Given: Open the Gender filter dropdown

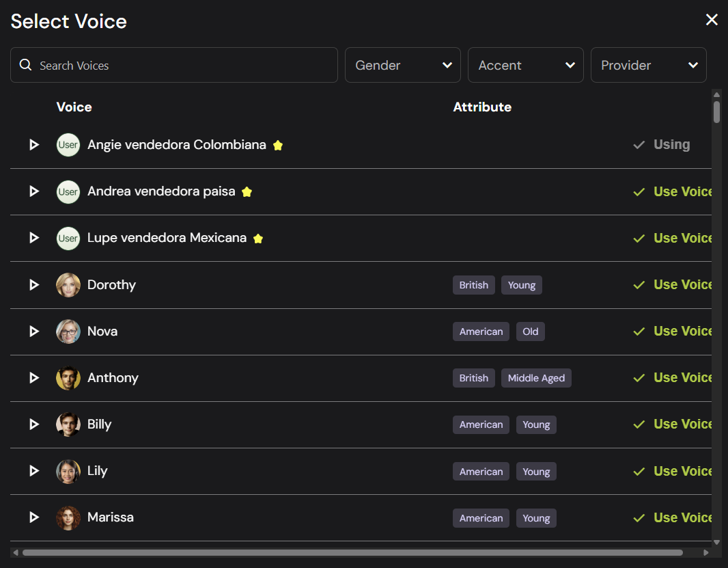Looking at the screenshot, I should pyautogui.click(x=403, y=65).
